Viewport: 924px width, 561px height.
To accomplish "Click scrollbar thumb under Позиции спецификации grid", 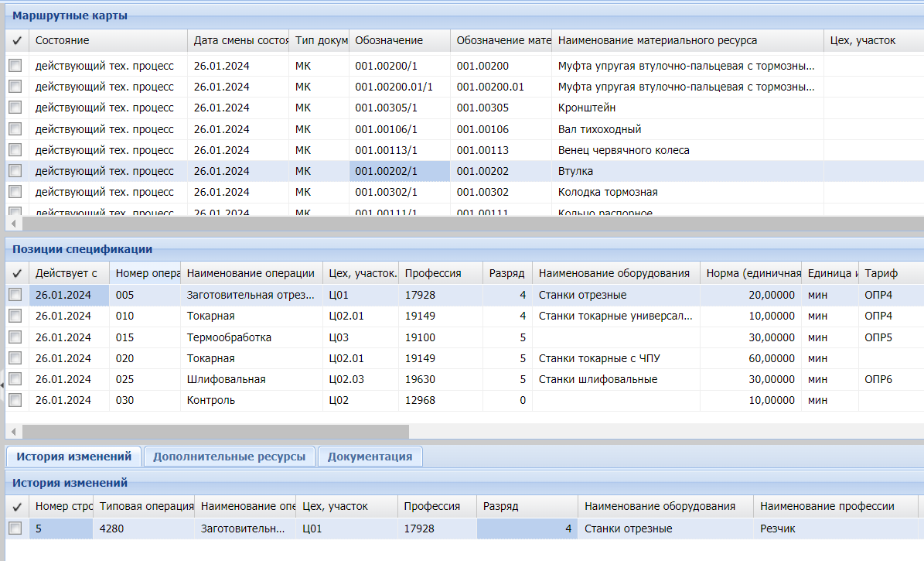I will click(x=215, y=432).
